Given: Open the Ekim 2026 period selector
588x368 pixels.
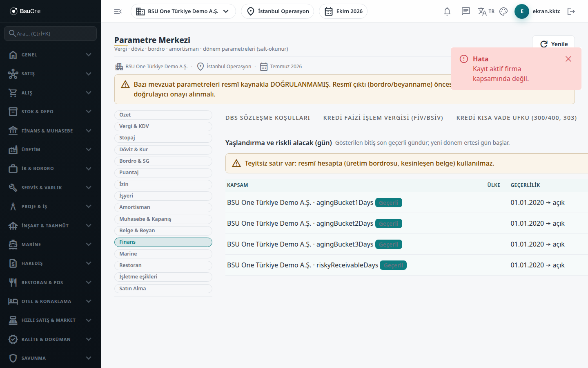Looking at the screenshot, I should 343,11.
